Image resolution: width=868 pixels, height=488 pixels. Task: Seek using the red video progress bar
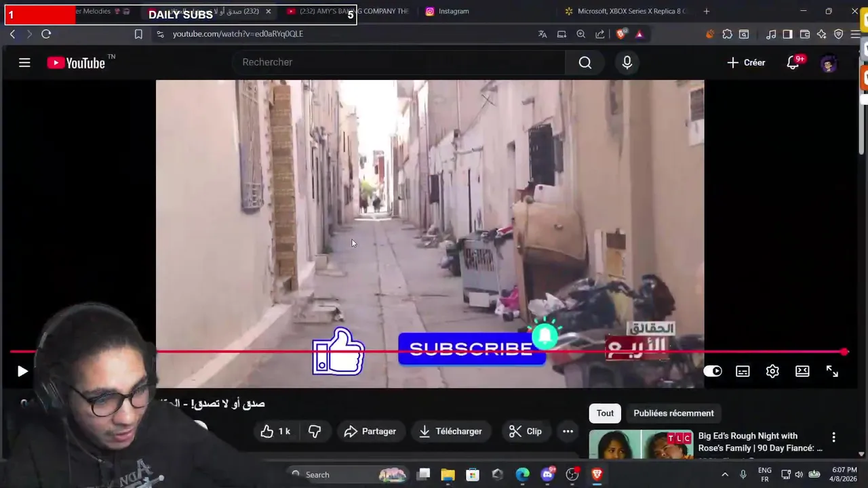429,352
